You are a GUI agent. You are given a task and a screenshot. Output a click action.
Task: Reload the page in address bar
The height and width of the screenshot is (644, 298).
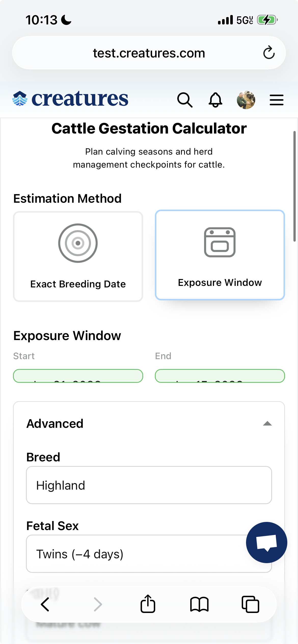point(269,53)
